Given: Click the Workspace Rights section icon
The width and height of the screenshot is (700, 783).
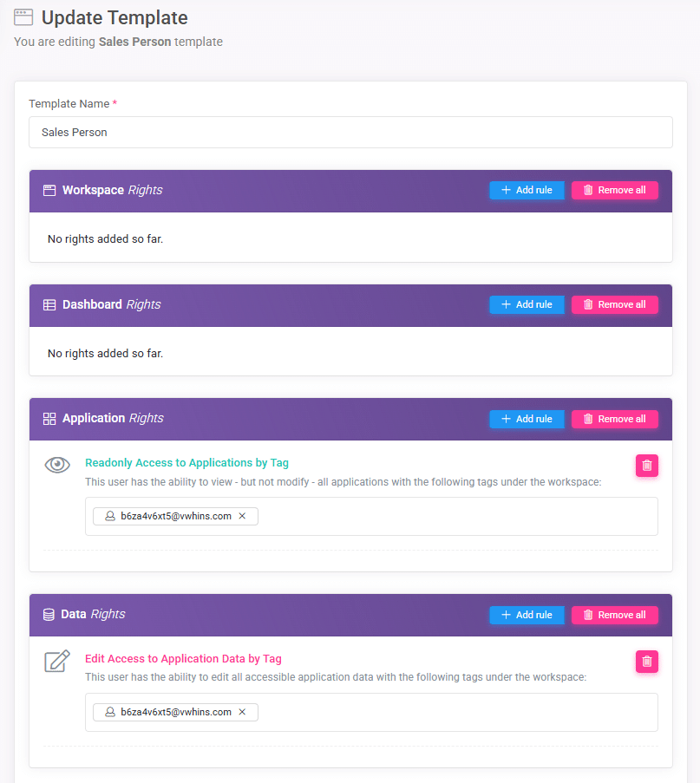Looking at the screenshot, I should point(49,190).
